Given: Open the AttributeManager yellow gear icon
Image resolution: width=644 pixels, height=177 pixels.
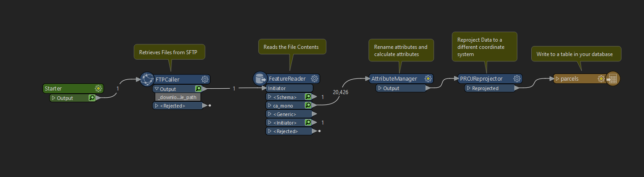Looking at the screenshot, I should click(x=428, y=78).
